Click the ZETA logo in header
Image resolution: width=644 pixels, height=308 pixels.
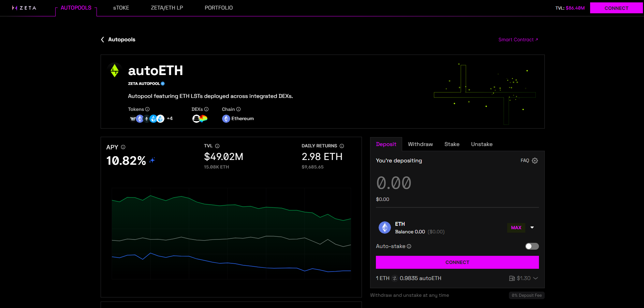(x=24, y=8)
